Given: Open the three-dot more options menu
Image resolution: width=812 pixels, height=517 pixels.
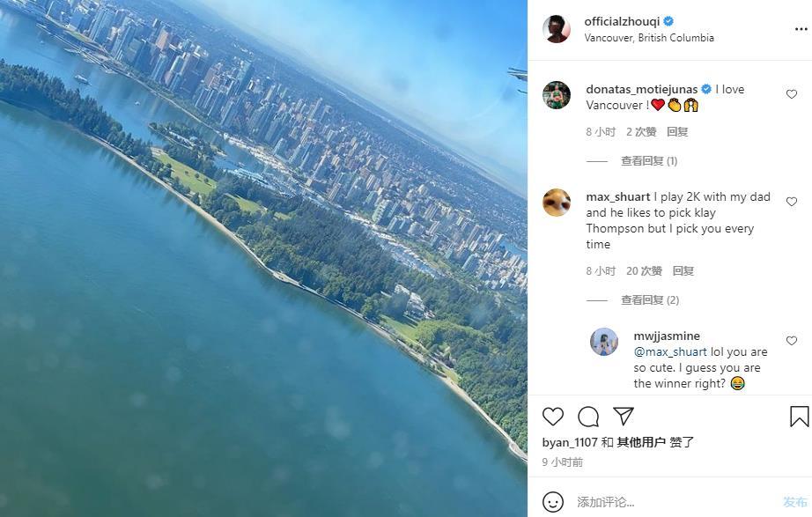Looking at the screenshot, I should coord(801,30).
